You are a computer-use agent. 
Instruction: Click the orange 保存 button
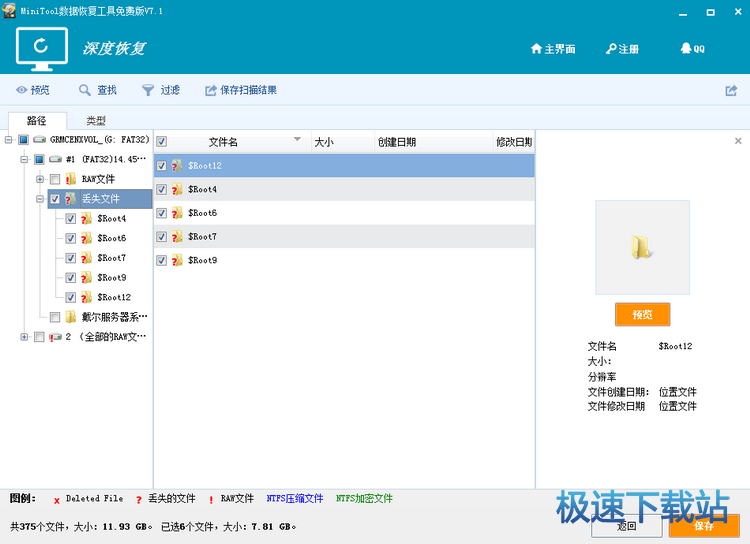point(704,526)
